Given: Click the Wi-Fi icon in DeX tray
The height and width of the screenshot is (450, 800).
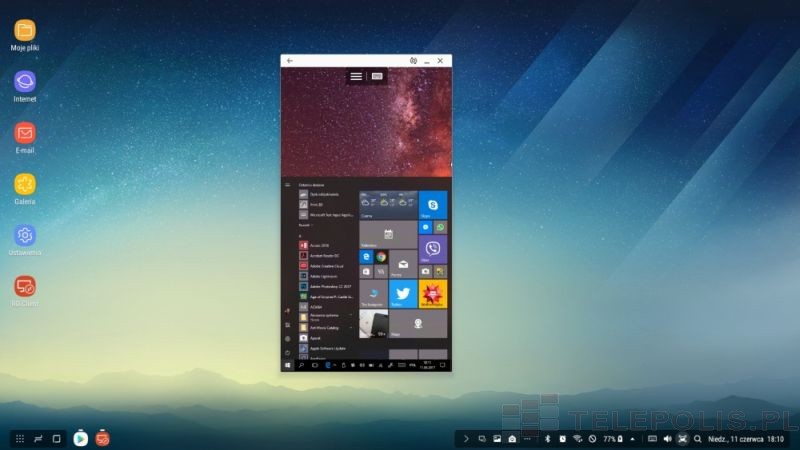Looking at the screenshot, I should (x=578, y=439).
